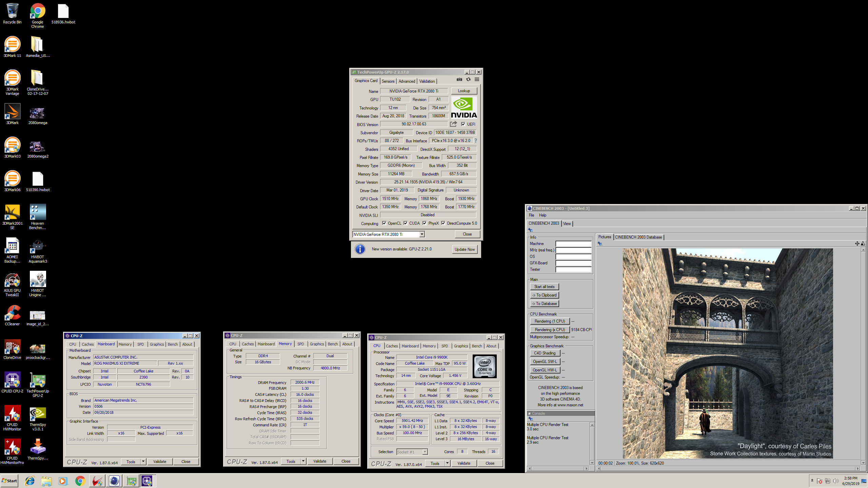The image size is (868, 488).
Task: Open Tools dropdown arrow in CPU tab CPU-Z
Action: (447, 463)
